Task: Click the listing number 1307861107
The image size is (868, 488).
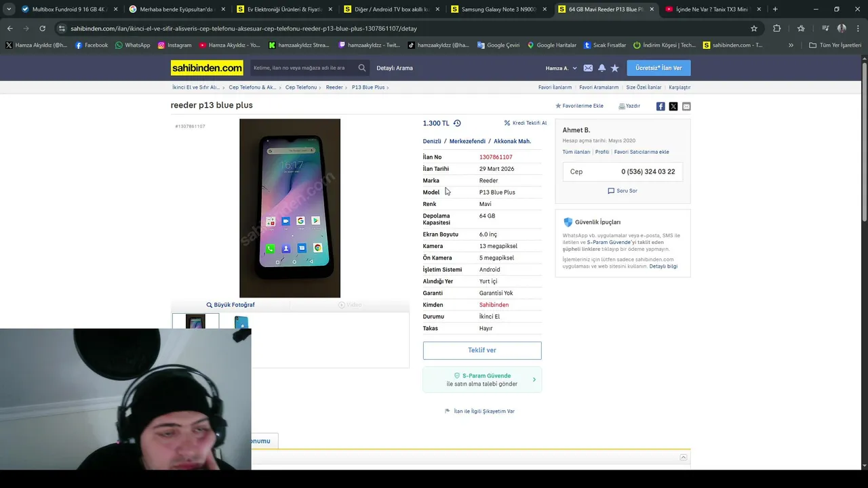Action: 496,157
